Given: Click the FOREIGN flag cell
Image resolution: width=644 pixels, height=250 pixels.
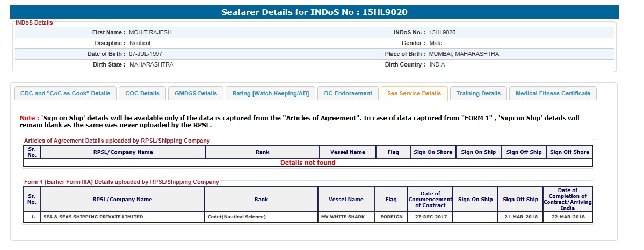Looking at the screenshot, I should coord(391,217).
